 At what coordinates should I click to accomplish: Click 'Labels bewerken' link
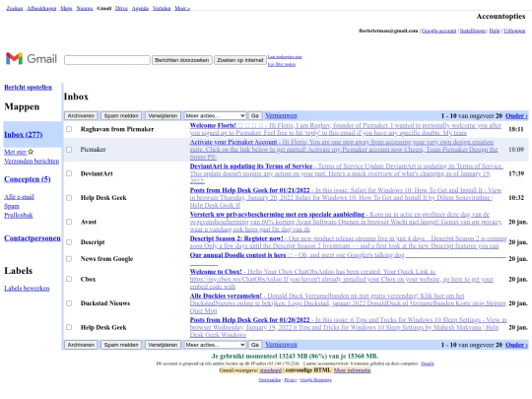pyautogui.click(x=27, y=289)
